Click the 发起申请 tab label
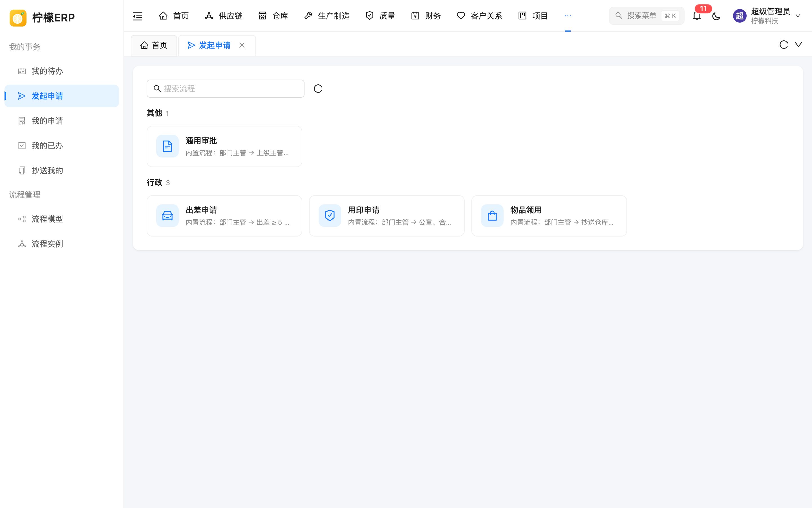Viewport: 812px width, 508px height. click(x=215, y=45)
